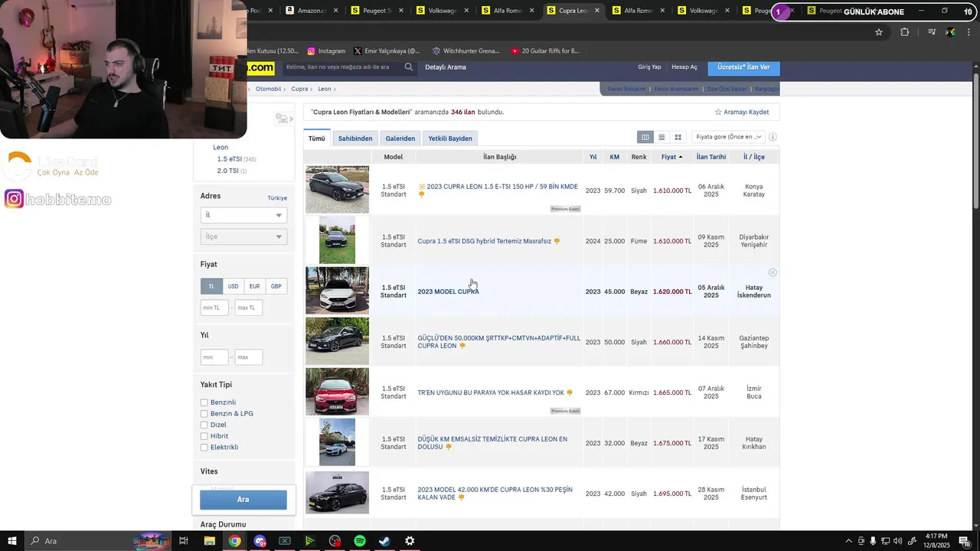Click the Cupra breadcrumb link
The height and width of the screenshot is (551, 980).
[299, 89]
